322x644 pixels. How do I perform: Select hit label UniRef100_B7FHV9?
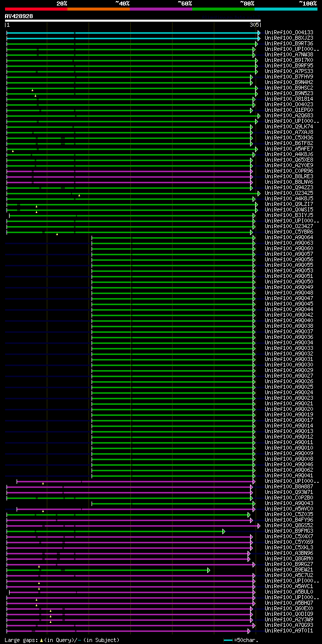point(289,77)
